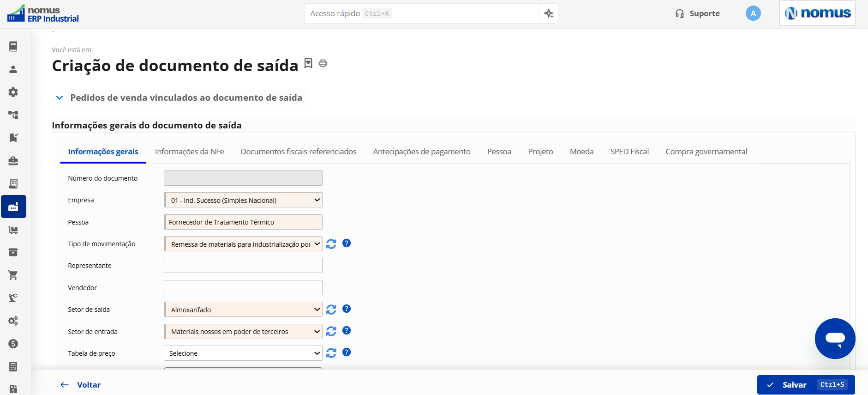Viewport: 868px width, 395px height.
Task: Go back using the Voltar link
Action: click(80, 385)
